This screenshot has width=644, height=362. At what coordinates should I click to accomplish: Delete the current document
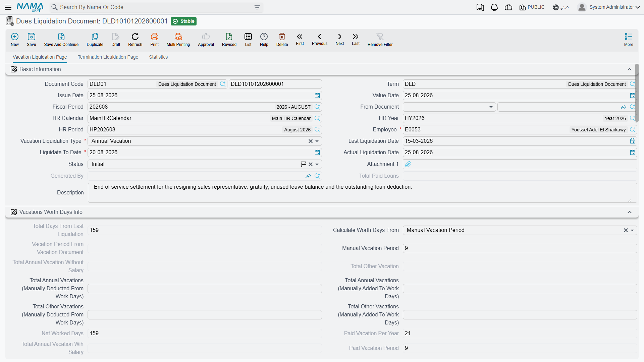point(282,39)
